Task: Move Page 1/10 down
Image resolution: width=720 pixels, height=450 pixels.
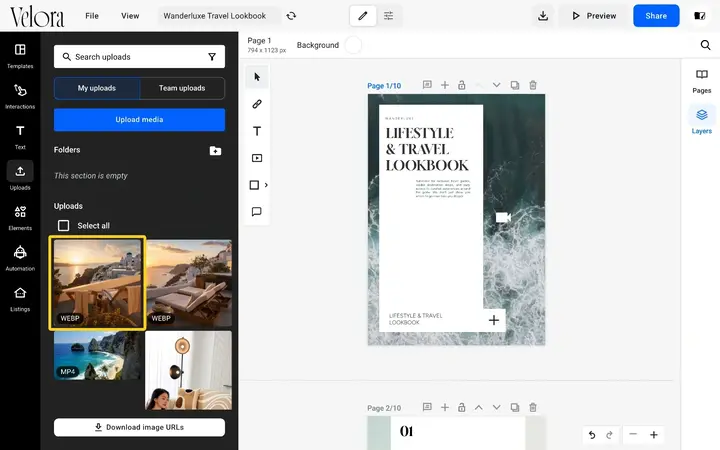Action: click(496, 85)
